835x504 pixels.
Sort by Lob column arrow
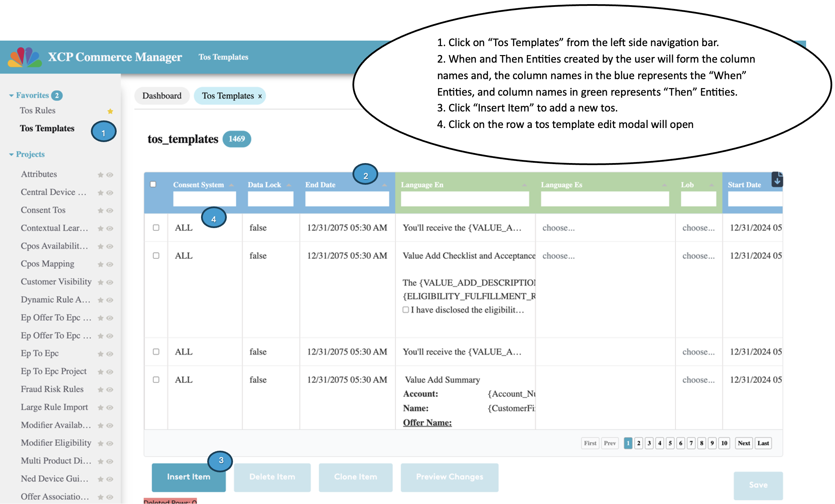pyautogui.click(x=711, y=185)
